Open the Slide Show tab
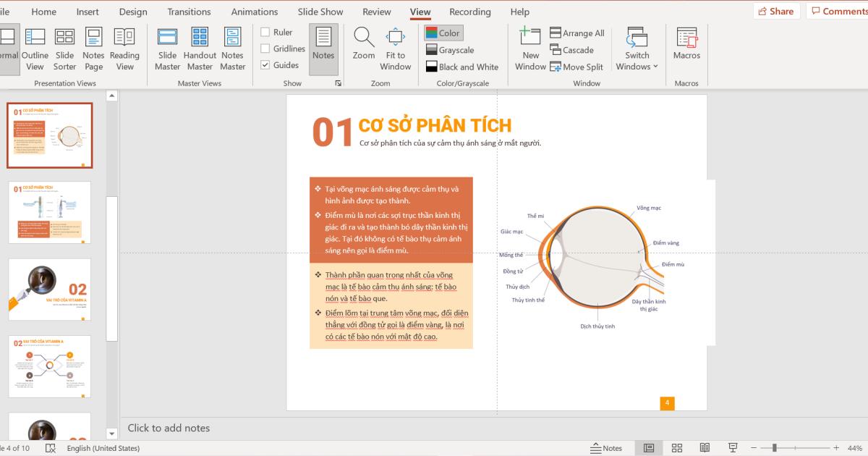868x456 pixels. (x=320, y=12)
